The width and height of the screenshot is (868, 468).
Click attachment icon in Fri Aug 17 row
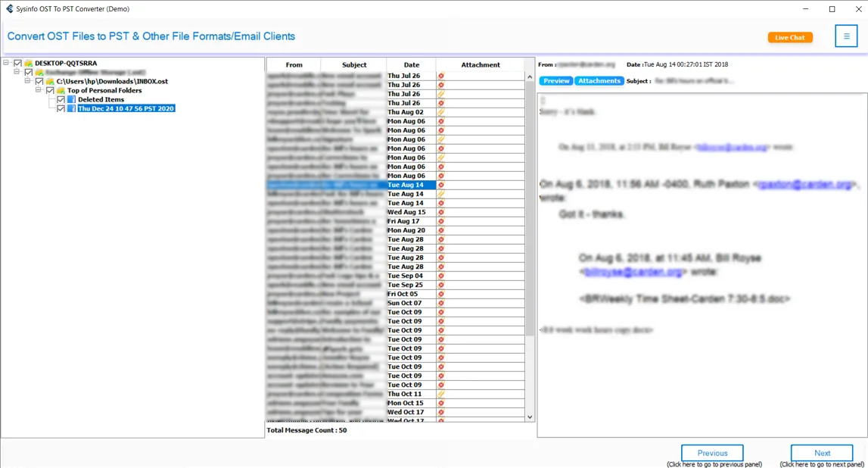point(441,221)
